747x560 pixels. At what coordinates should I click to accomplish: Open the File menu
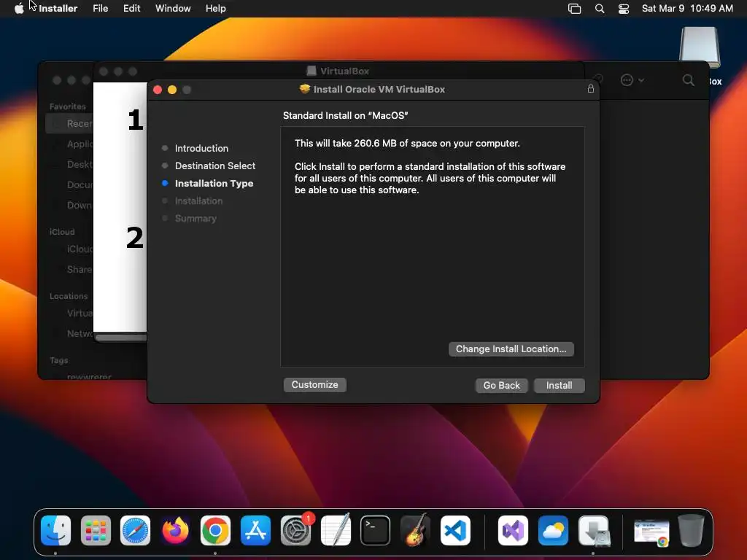point(100,9)
